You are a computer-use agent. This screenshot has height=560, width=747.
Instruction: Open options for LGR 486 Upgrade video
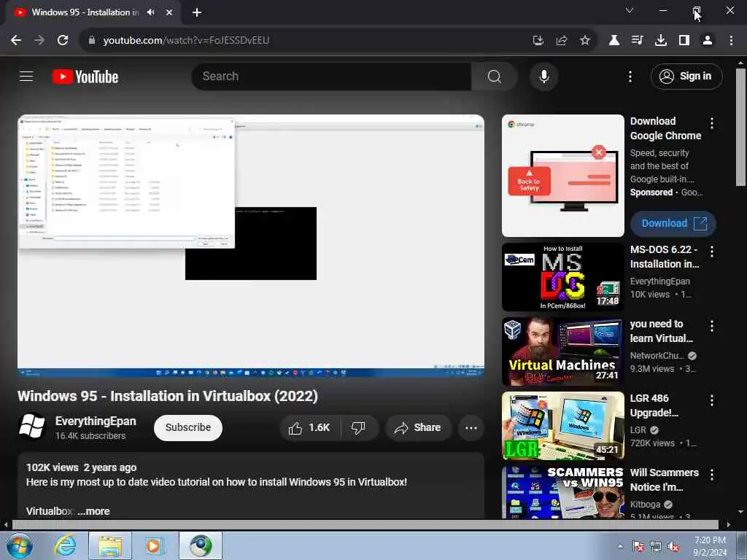[712, 400]
